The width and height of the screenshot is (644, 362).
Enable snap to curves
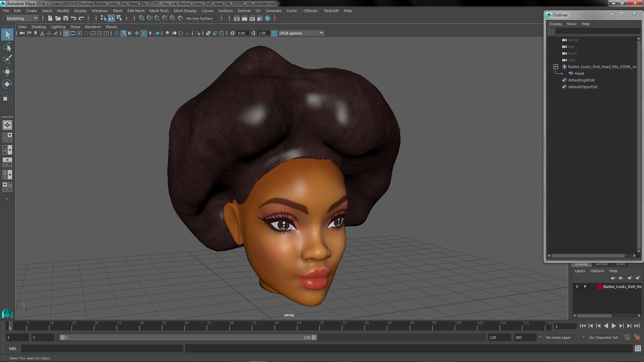(150, 18)
